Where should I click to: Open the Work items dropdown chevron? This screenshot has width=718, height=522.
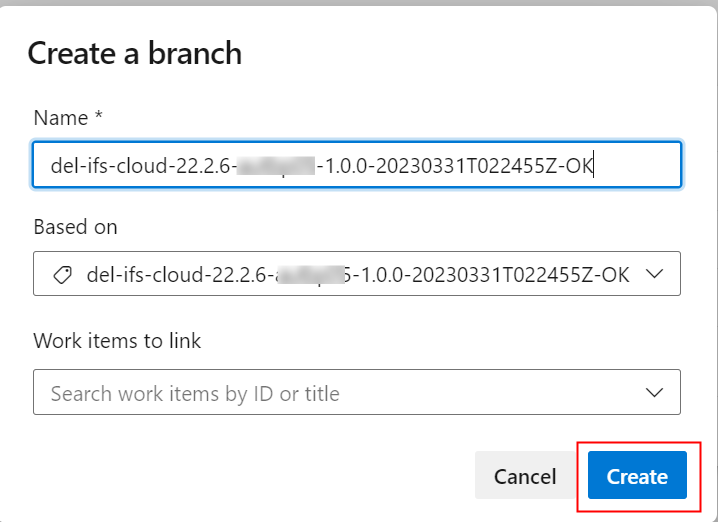point(655,392)
